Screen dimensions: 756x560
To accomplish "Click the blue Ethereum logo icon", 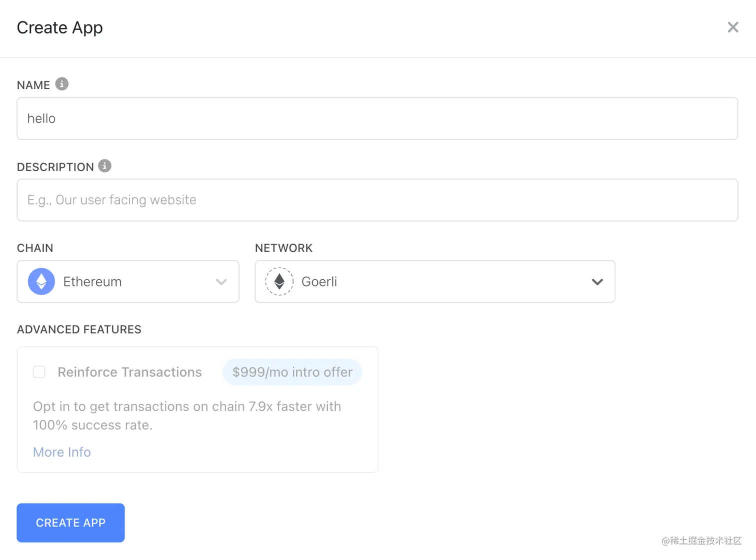I will (x=41, y=281).
